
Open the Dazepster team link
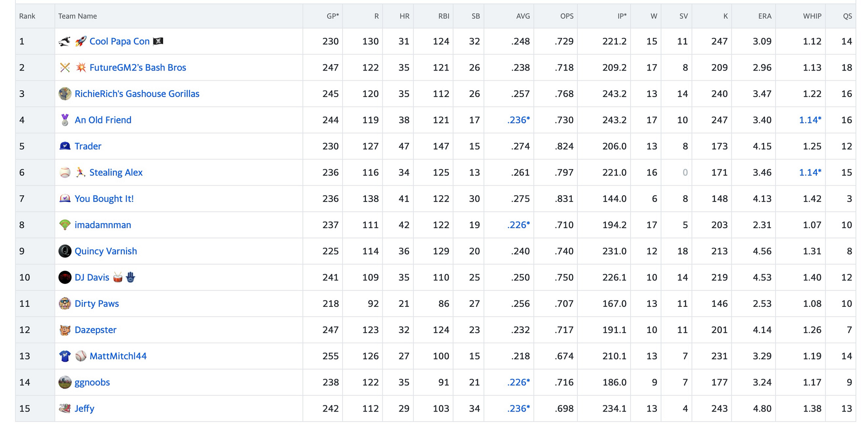(95, 330)
